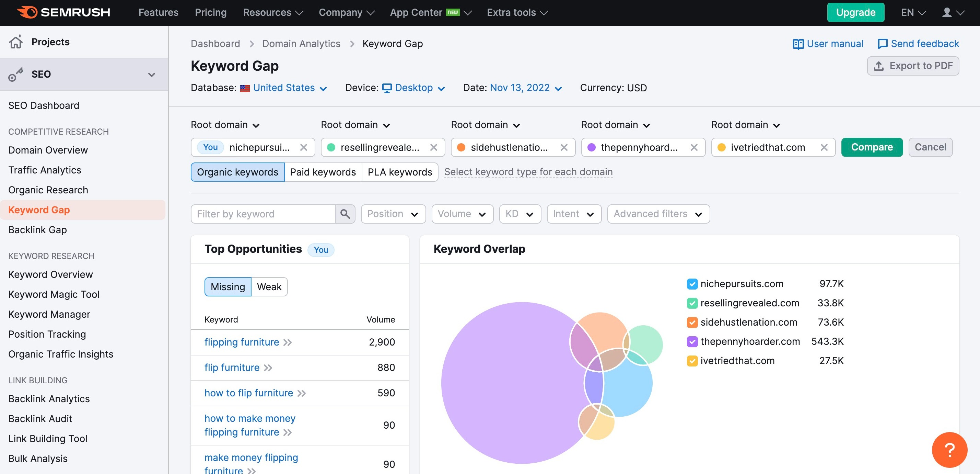Expand the Resources menu
Viewport: 980px width, 474px height.
[x=273, y=13]
